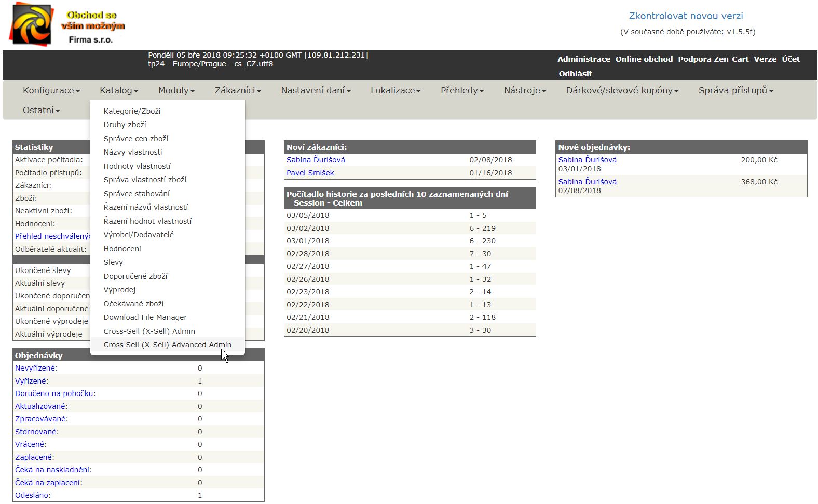This screenshot has height=504, width=818.
Task: Open the Konfigurace dropdown menu
Action: pyautogui.click(x=51, y=90)
